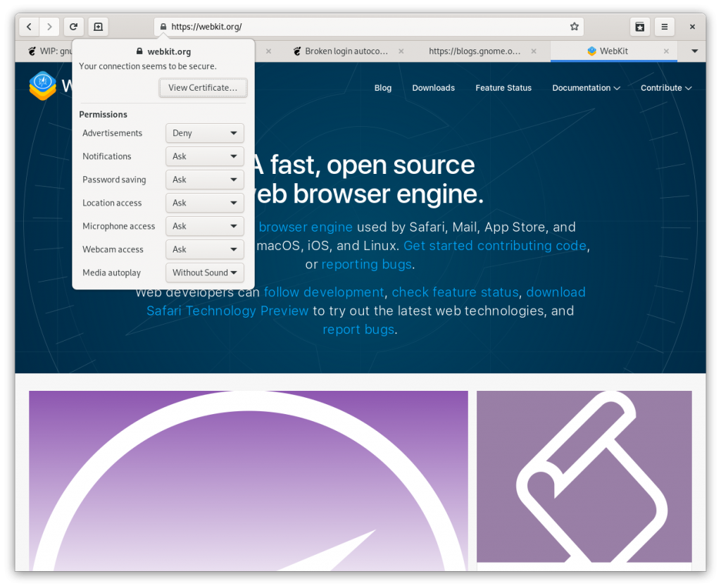Click the check feature status link
721x588 pixels.
tap(456, 292)
